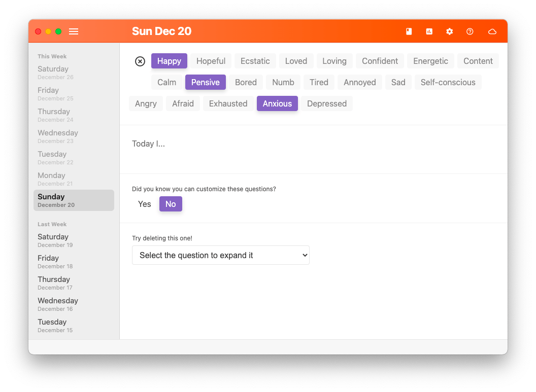View Friday December 18 from Last Week
The width and height of the screenshot is (536, 392).
74,261
